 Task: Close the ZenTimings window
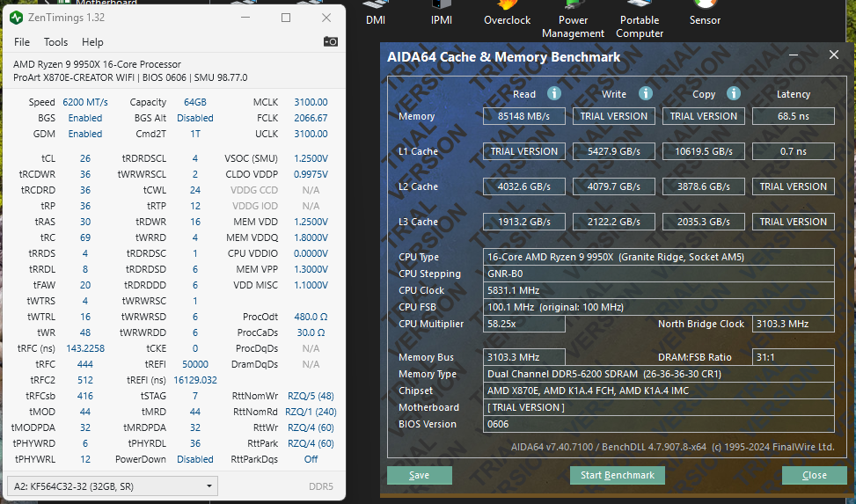(x=326, y=18)
